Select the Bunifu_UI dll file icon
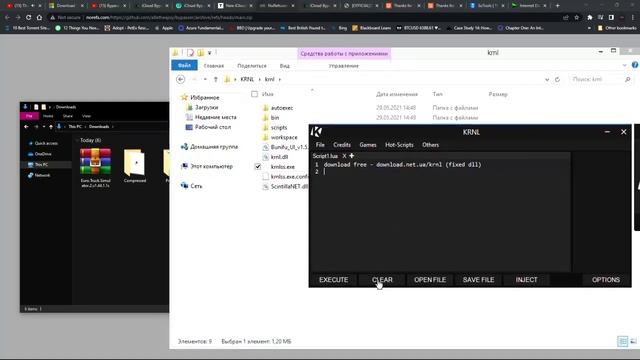This screenshot has height=360, width=640. [265, 147]
